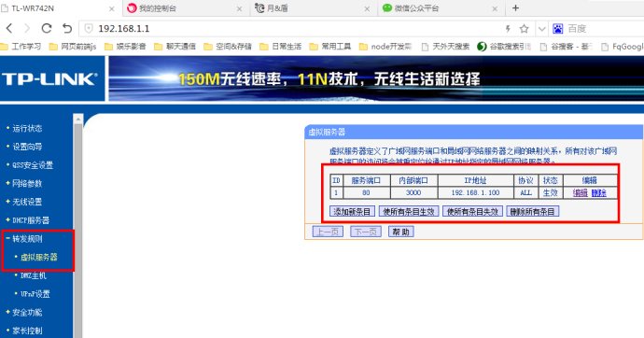Select UPnP设置 under 转发规则
The height and width of the screenshot is (338, 644).
pos(35,294)
